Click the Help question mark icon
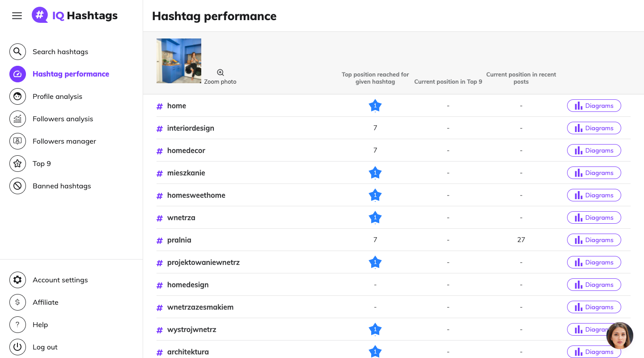Screen dimensions: 644x358 (x=17, y=324)
